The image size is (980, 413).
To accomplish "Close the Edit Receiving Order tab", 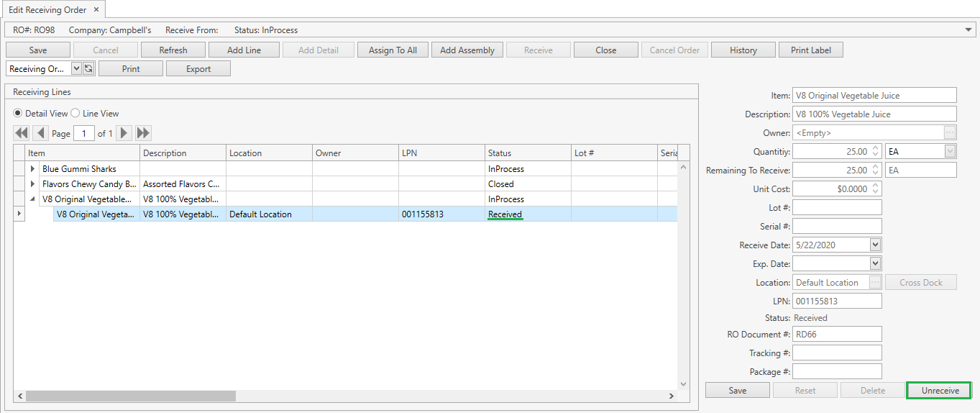I will pos(96,10).
